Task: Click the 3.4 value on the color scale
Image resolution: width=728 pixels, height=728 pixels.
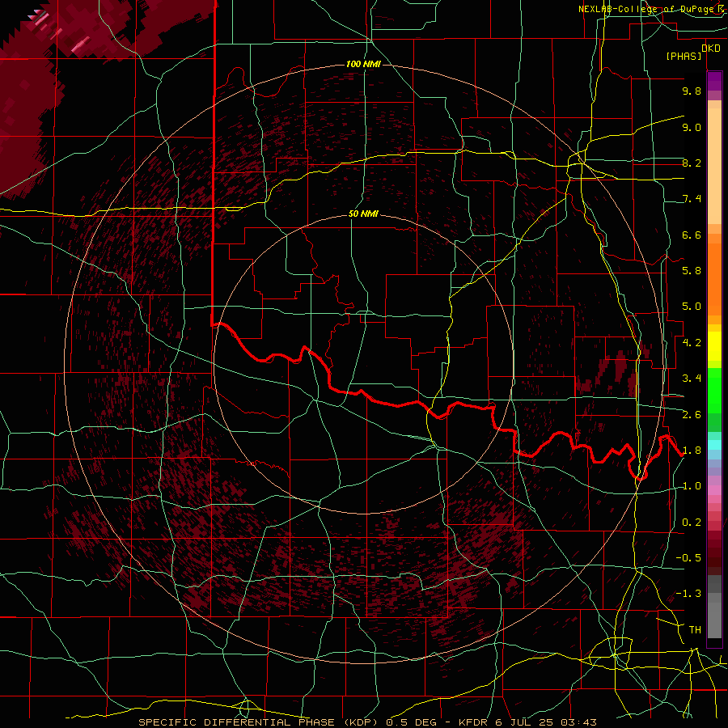Action: 692,379
